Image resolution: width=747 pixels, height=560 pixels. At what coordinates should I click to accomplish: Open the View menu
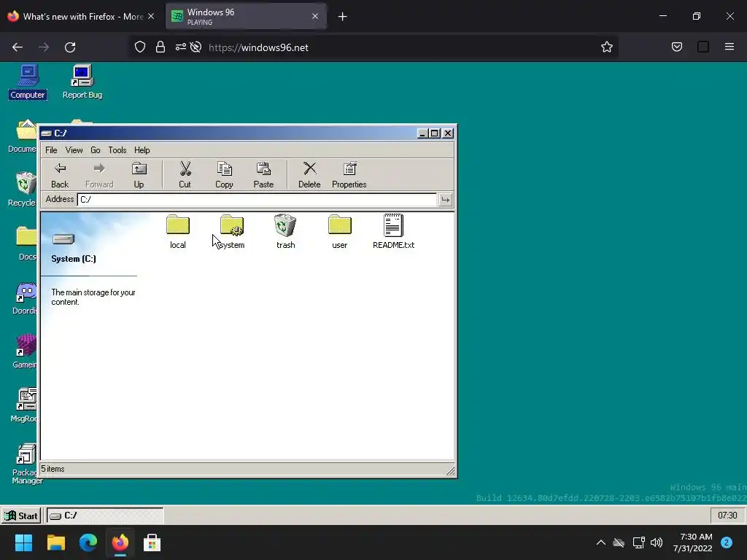(x=74, y=150)
